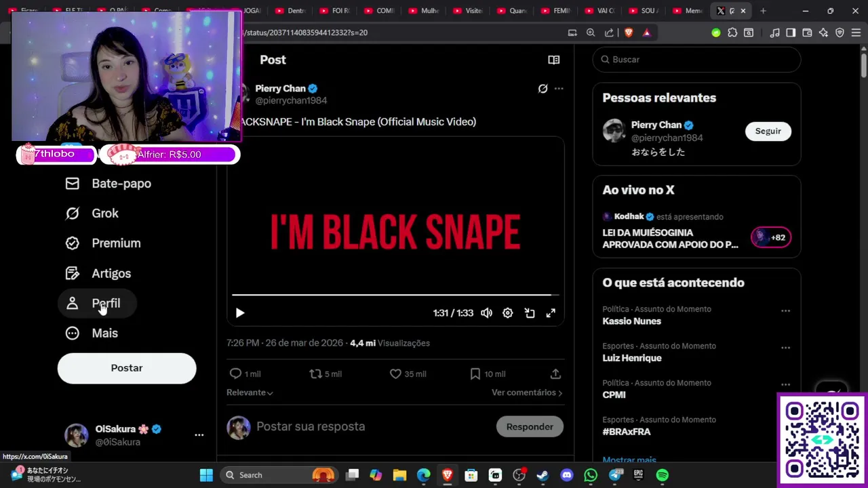Open the music note playlist icon
Image resolution: width=868 pixels, height=488 pixels.
774,33
